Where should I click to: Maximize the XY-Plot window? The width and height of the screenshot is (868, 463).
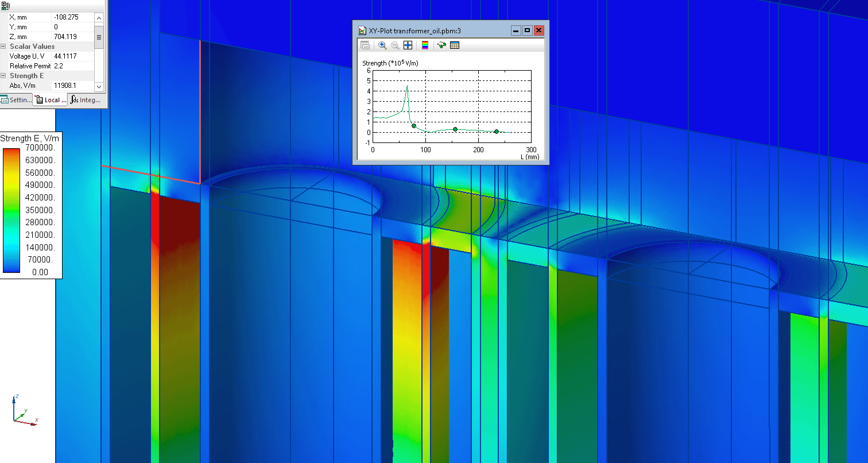click(527, 30)
